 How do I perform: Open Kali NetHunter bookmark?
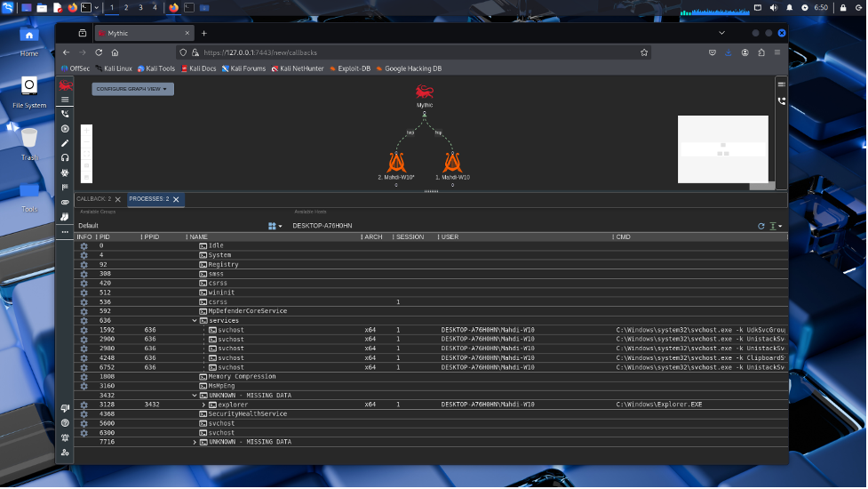(x=298, y=68)
